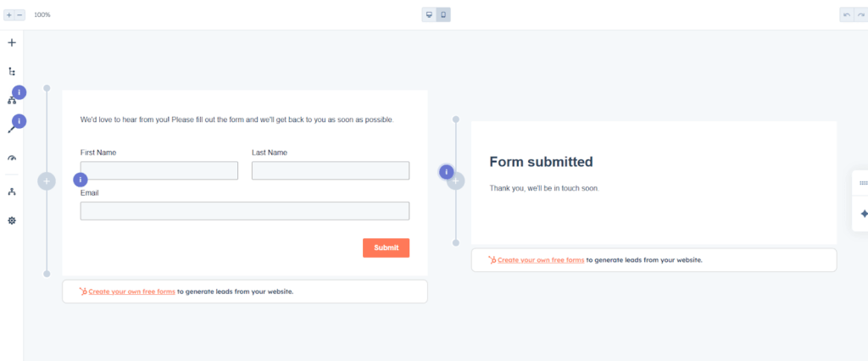Switch to mobile preview mode

[x=443, y=15]
